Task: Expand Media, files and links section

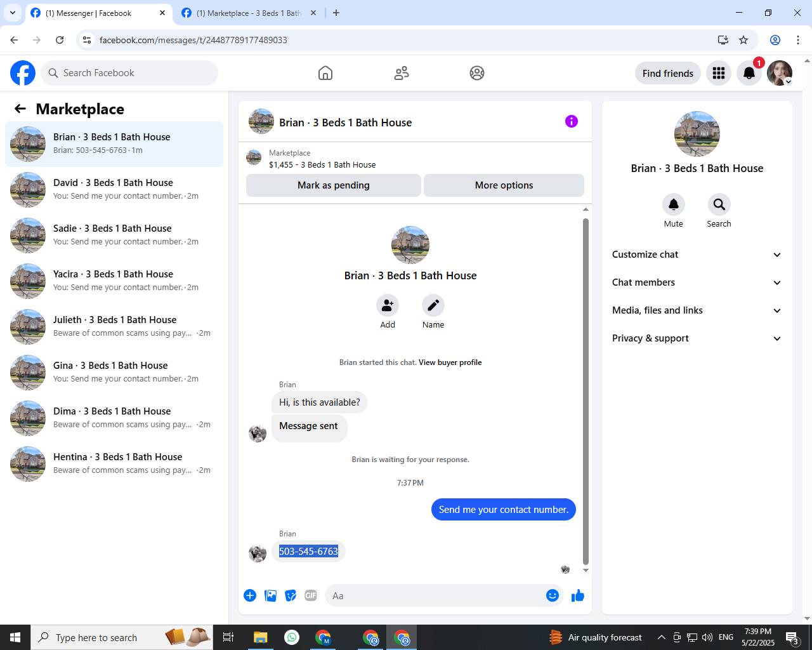Action: coord(697,310)
